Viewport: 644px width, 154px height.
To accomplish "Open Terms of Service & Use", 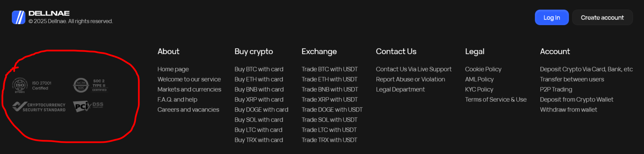I will (x=496, y=99).
